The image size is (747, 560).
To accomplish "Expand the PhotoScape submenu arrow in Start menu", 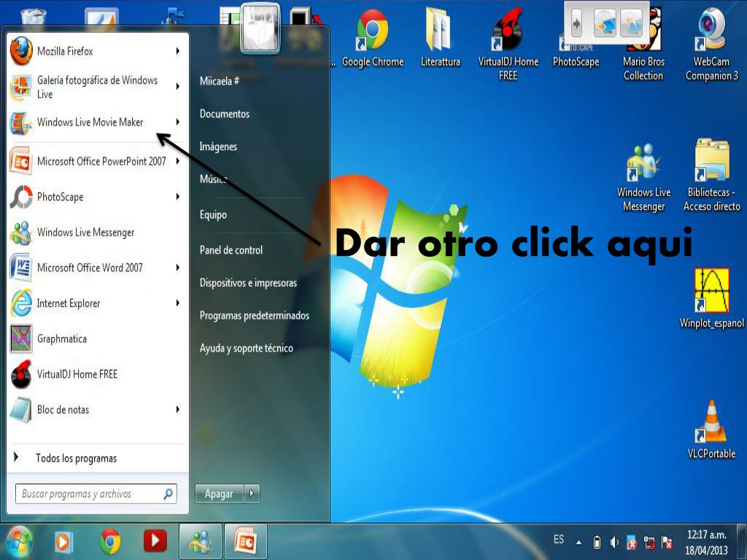I will point(178,197).
